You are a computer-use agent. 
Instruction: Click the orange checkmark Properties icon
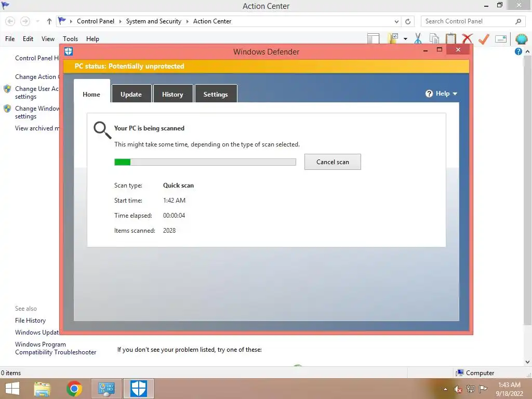(484, 39)
